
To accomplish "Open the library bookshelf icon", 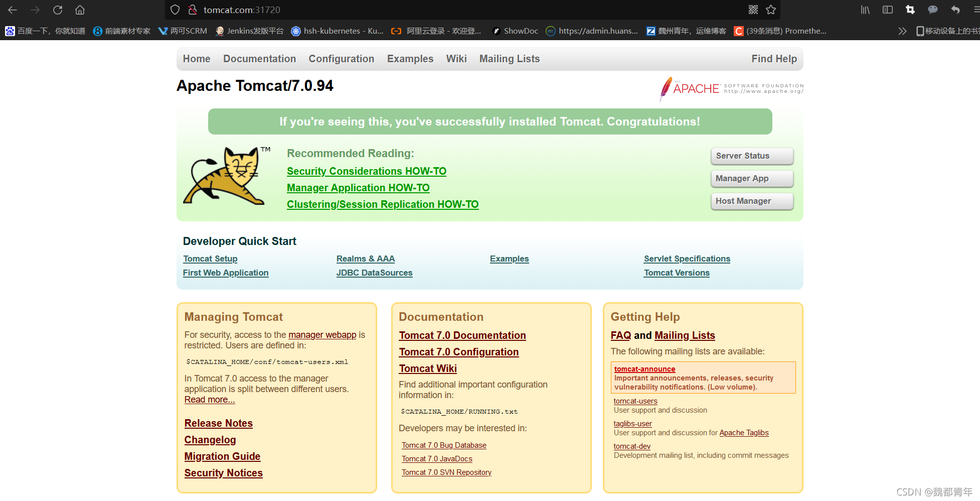I will [865, 10].
